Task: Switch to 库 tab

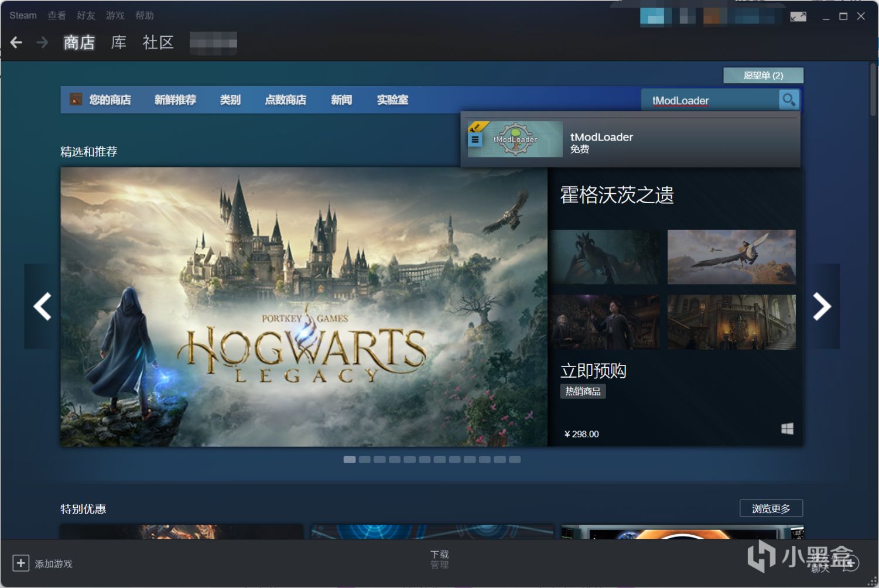Action: point(119,42)
